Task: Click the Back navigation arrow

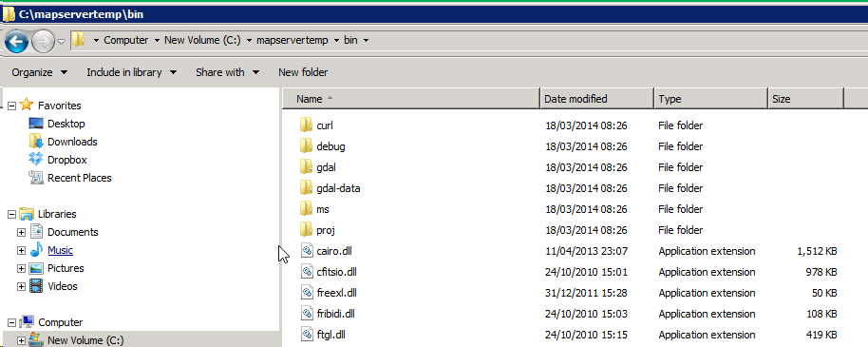Action: pyautogui.click(x=16, y=41)
